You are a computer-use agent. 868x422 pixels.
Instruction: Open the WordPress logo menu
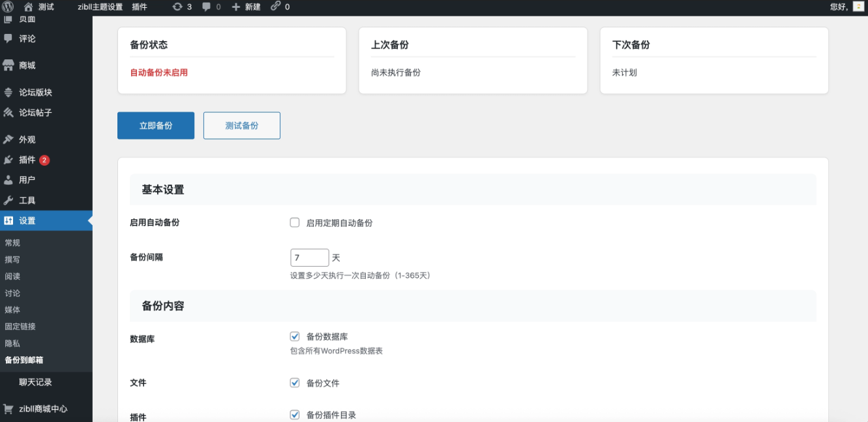point(7,7)
